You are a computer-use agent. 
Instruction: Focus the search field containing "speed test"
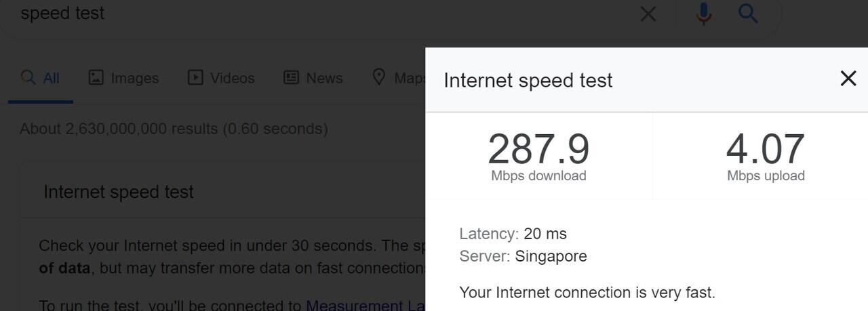tap(271, 14)
